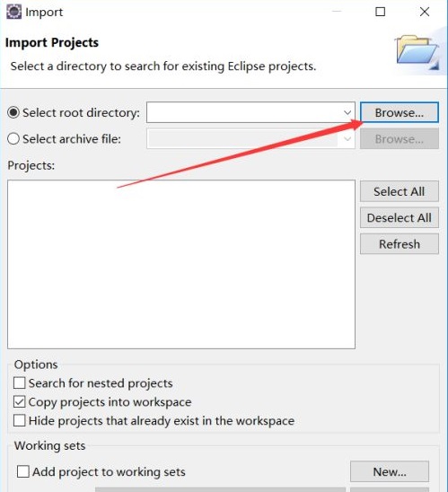Click New... to create a working set
This screenshot has height=492, width=448.
(390, 471)
